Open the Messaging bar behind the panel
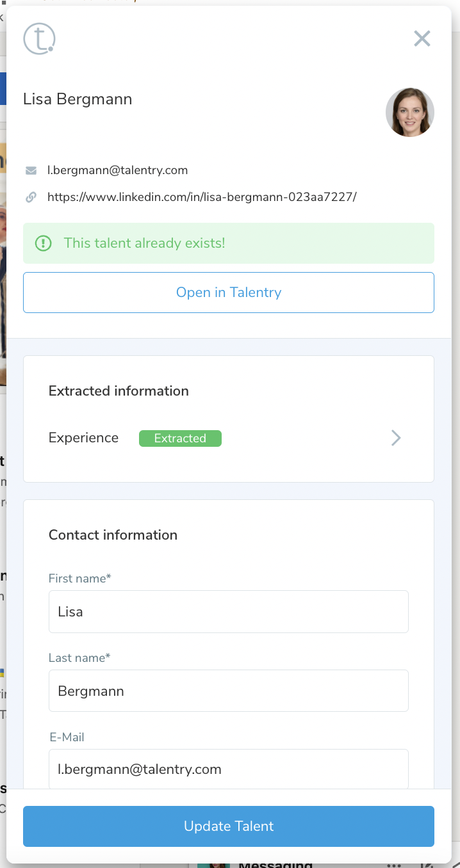The width and height of the screenshot is (460, 868). pos(275,864)
